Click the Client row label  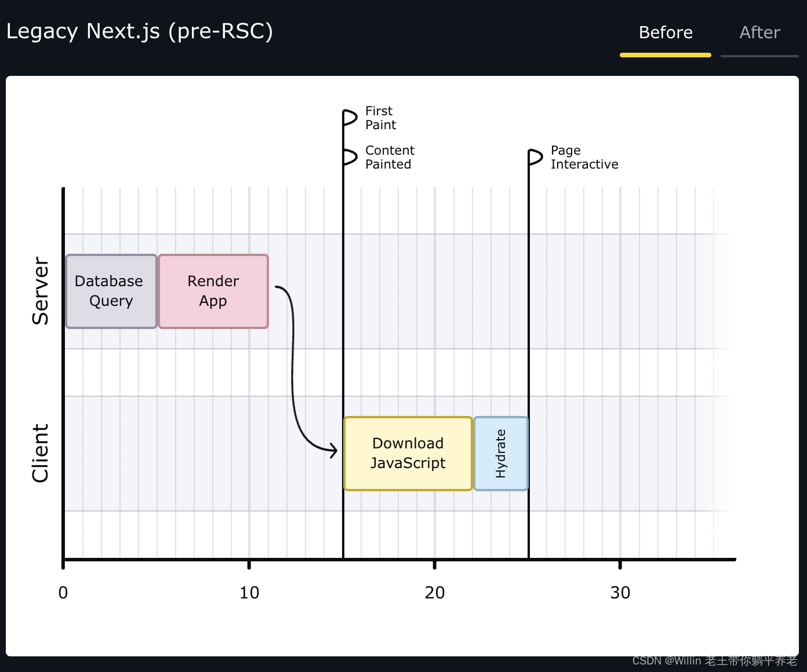[40, 453]
